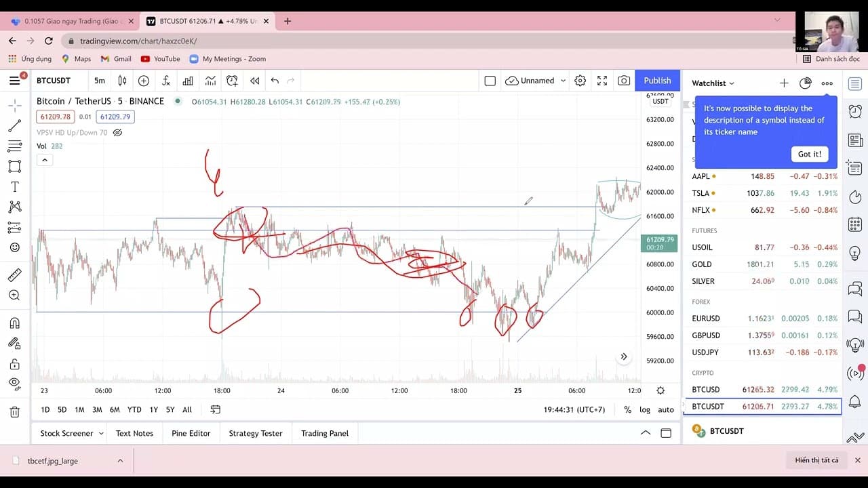Screen dimensions: 868x488
Task: Create an alert with the clock-plus icon
Action: click(x=232, y=81)
